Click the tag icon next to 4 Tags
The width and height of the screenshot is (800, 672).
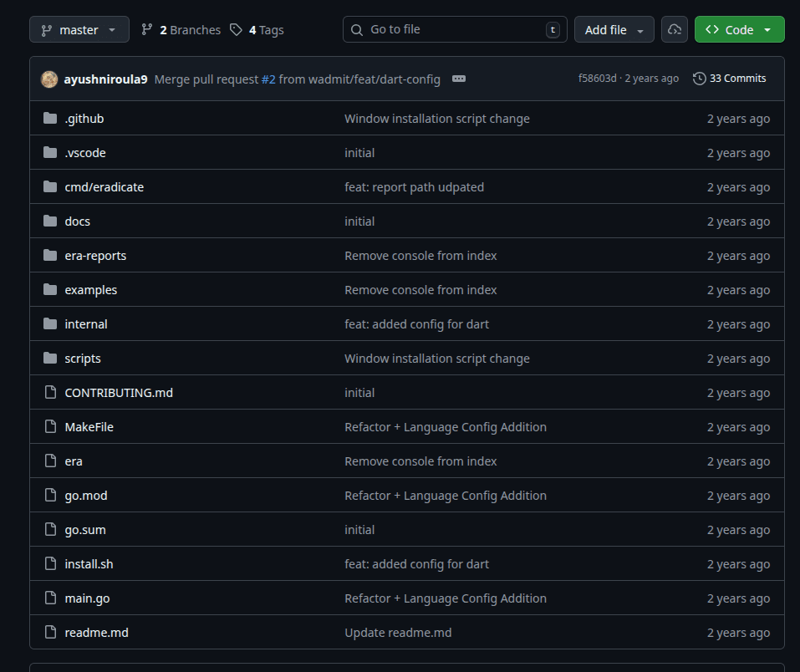237,30
